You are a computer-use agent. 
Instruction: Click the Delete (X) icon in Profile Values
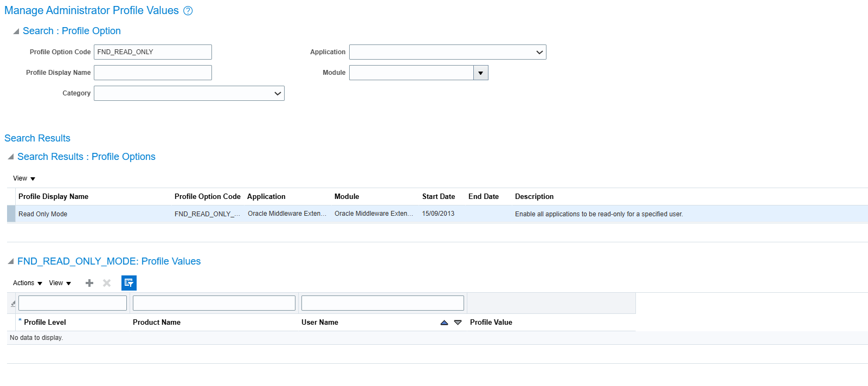pyautogui.click(x=107, y=283)
